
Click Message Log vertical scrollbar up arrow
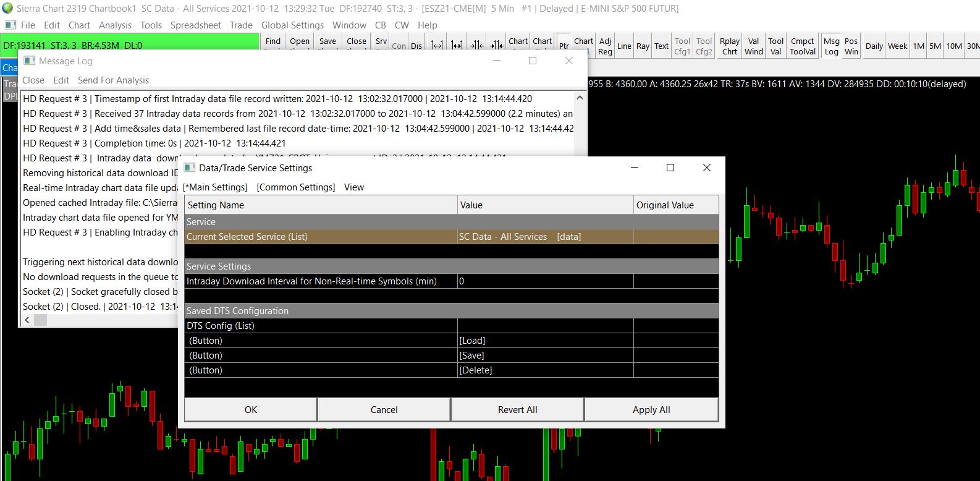pyautogui.click(x=580, y=98)
